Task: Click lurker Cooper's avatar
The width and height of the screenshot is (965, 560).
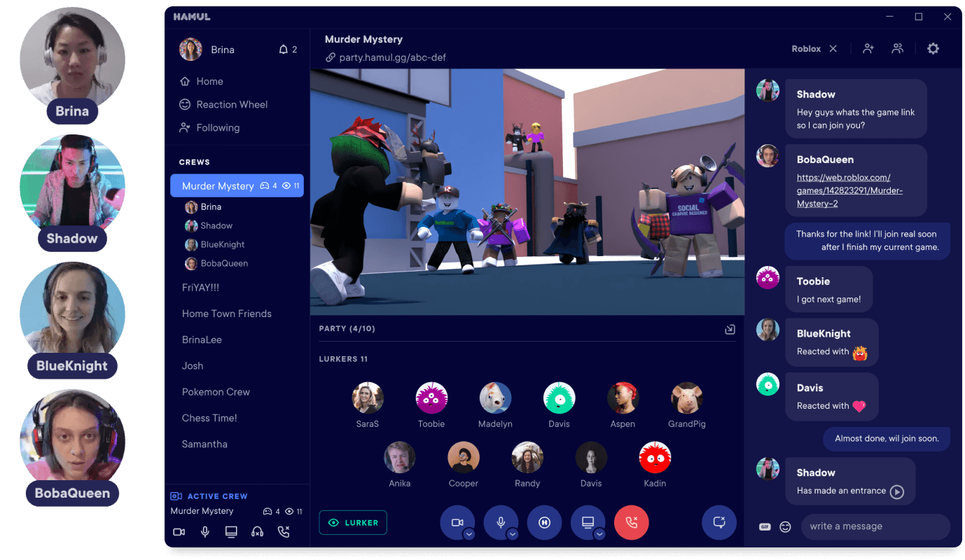Action: click(464, 457)
